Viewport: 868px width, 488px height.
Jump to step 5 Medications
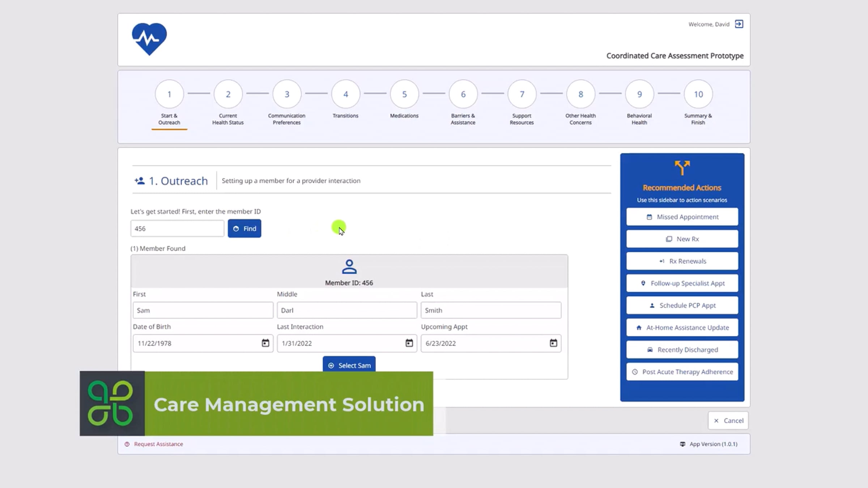pos(404,94)
